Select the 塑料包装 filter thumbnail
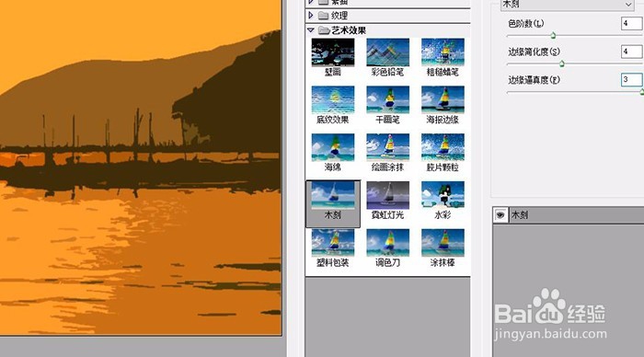Image resolution: width=644 pixels, height=357 pixels. pyautogui.click(x=333, y=243)
